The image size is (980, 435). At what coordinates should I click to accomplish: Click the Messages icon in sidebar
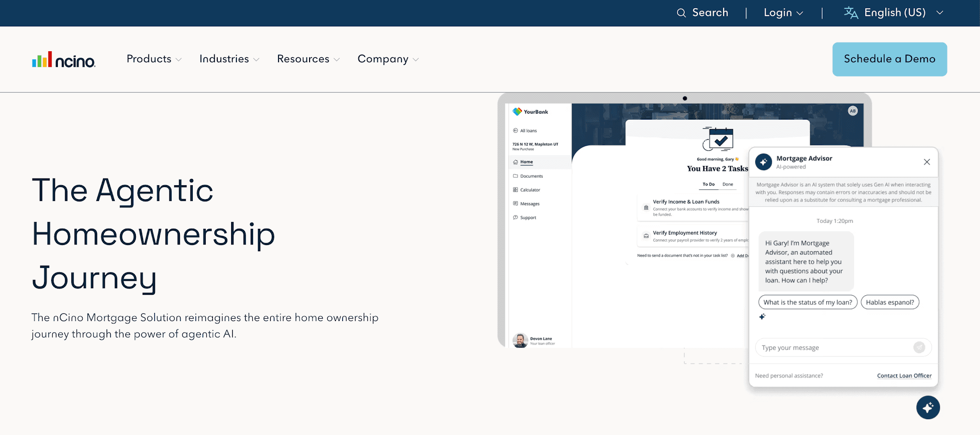[x=515, y=204]
